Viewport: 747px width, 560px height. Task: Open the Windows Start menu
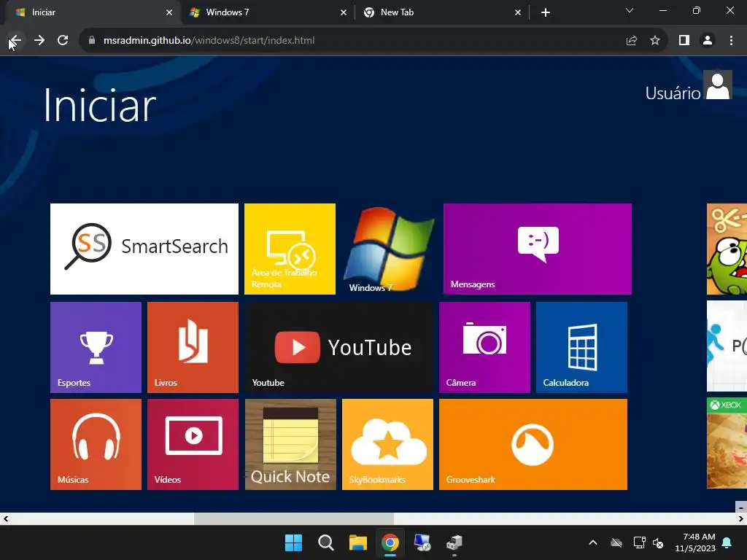(293, 542)
